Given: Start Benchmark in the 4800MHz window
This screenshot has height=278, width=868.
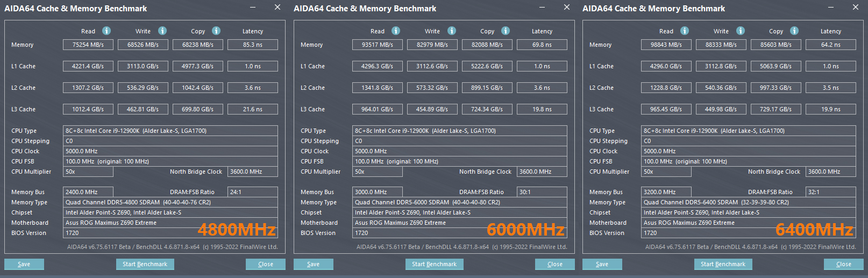Looking at the screenshot, I should point(145,264).
